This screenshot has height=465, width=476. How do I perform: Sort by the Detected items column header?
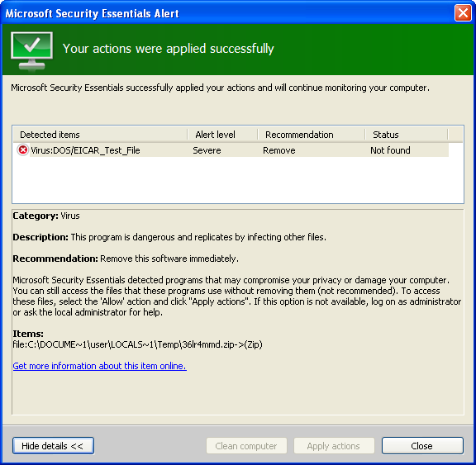pyautogui.click(x=100, y=135)
